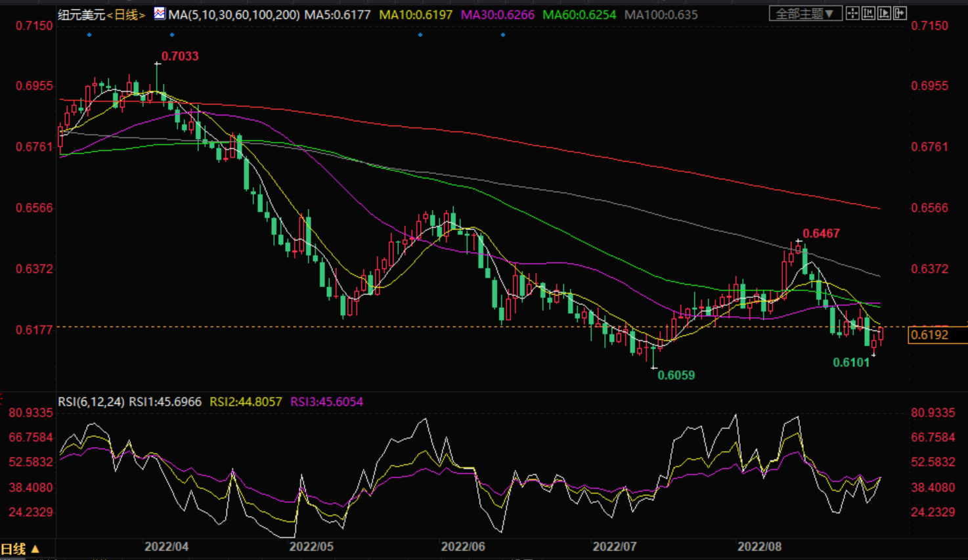Click the 纽元美元 symbol name
968x560 pixels.
(x=81, y=14)
